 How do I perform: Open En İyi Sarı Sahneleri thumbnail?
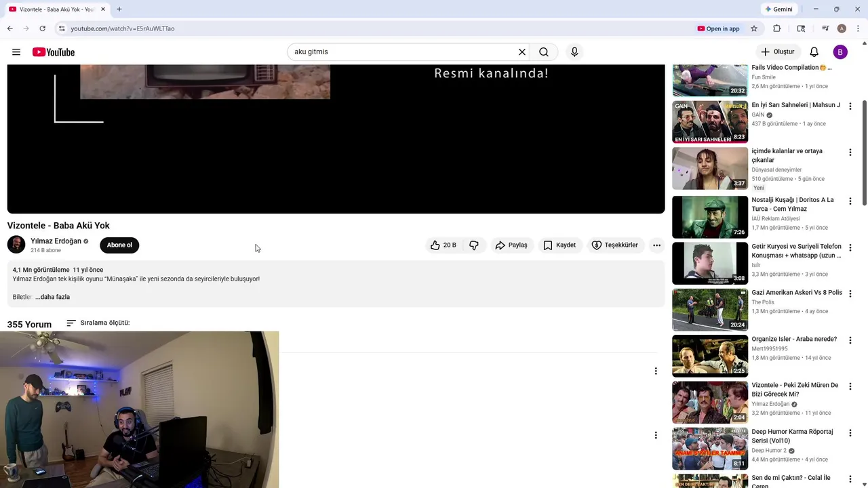[710, 122]
